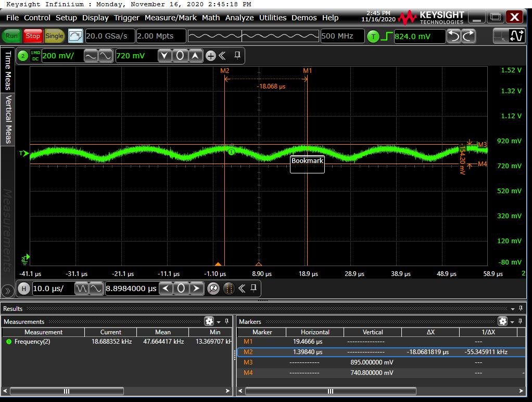Pin the Measurements panel

tap(226, 321)
